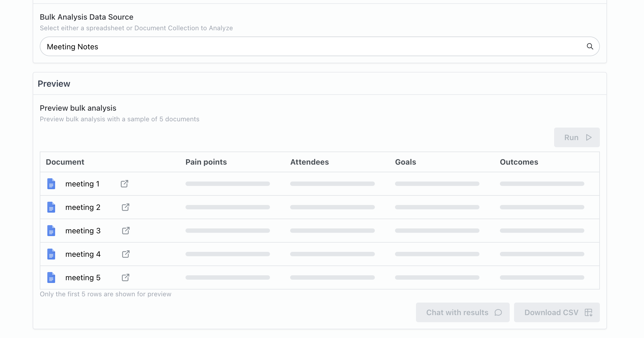This screenshot has width=644, height=338.
Task: Click meeting 5 document file icon
Action: pos(51,277)
